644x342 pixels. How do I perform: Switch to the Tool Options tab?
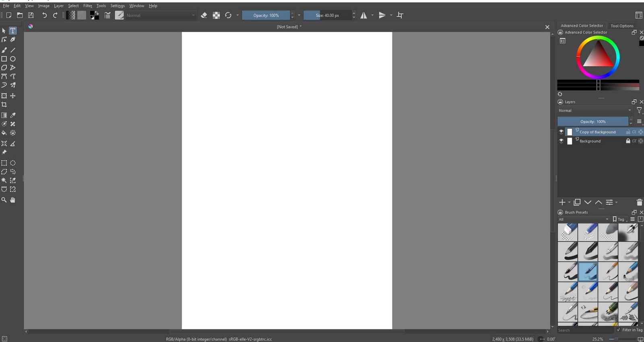pyautogui.click(x=622, y=26)
